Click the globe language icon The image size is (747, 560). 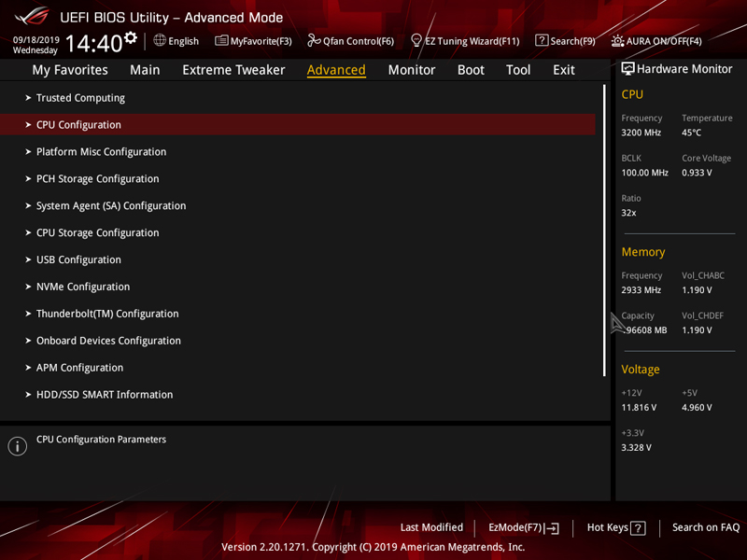coord(160,40)
